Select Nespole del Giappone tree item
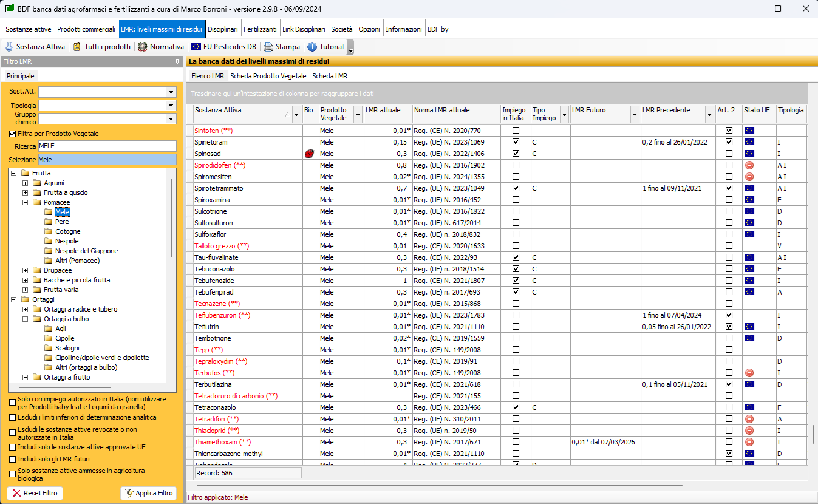The width and height of the screenshot is (818, 504). 86,251
